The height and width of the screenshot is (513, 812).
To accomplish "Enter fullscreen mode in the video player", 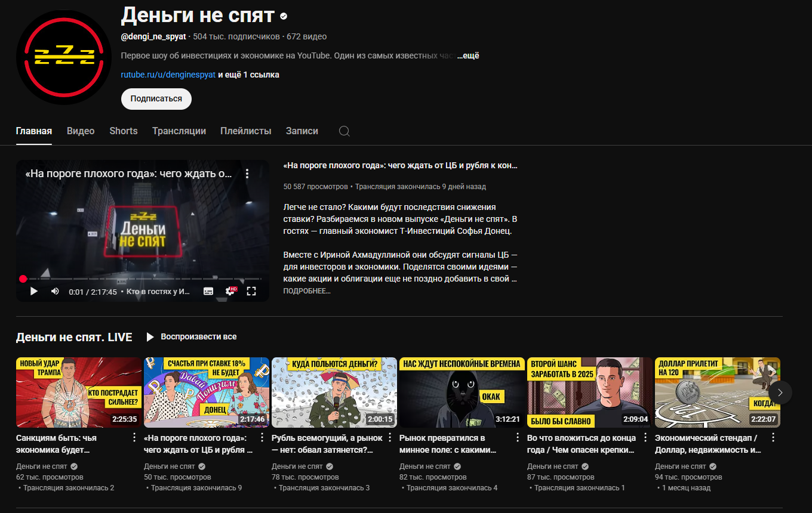I will [x=251, y=291].
